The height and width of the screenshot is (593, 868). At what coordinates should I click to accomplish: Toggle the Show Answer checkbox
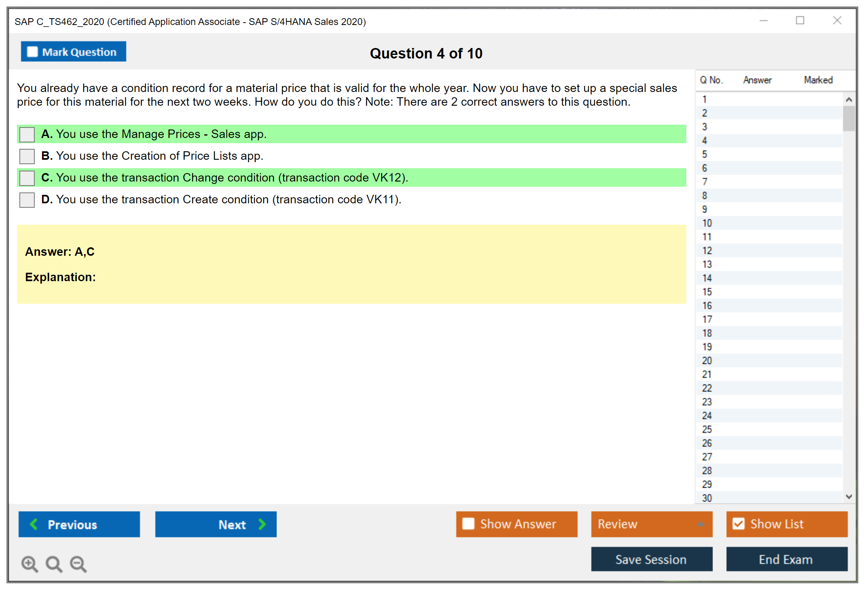coord(468,524)
